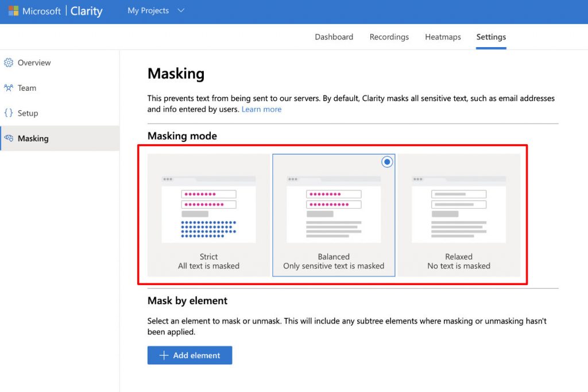This screenshot has width=588, height=392.
Task: Click the 'All text is masked' caption
Action: coord(208,266)
